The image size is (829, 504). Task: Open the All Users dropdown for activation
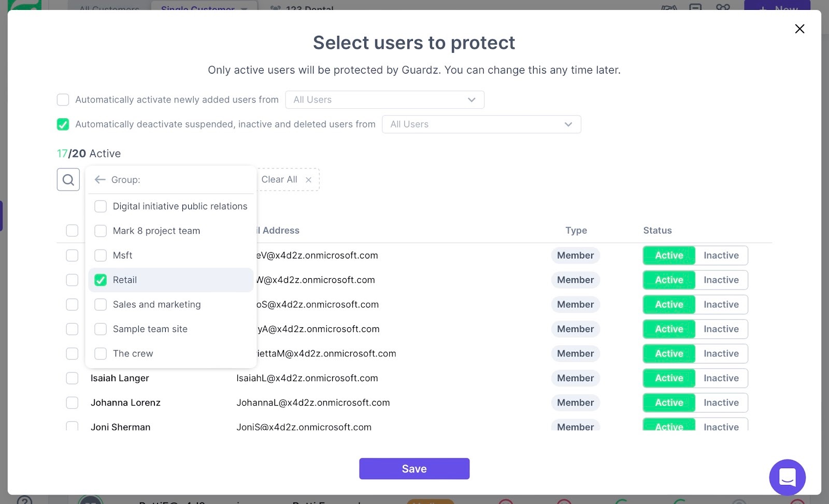click(385, 99)
